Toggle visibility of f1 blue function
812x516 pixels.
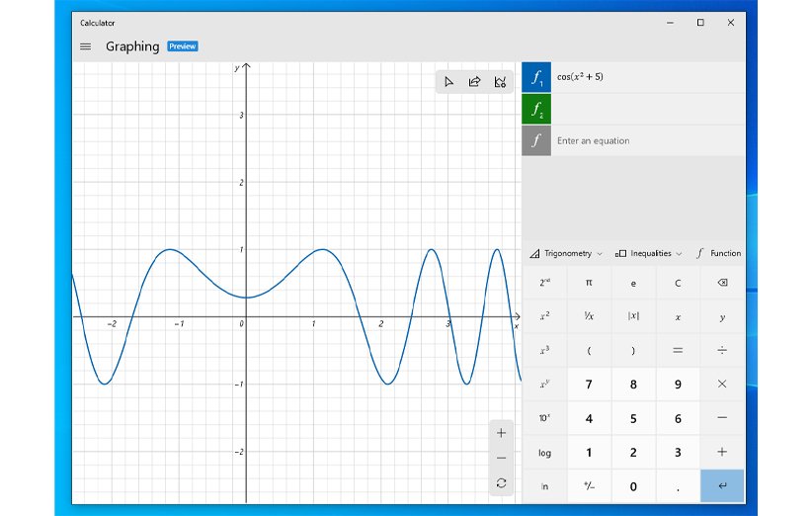point(535,77)
